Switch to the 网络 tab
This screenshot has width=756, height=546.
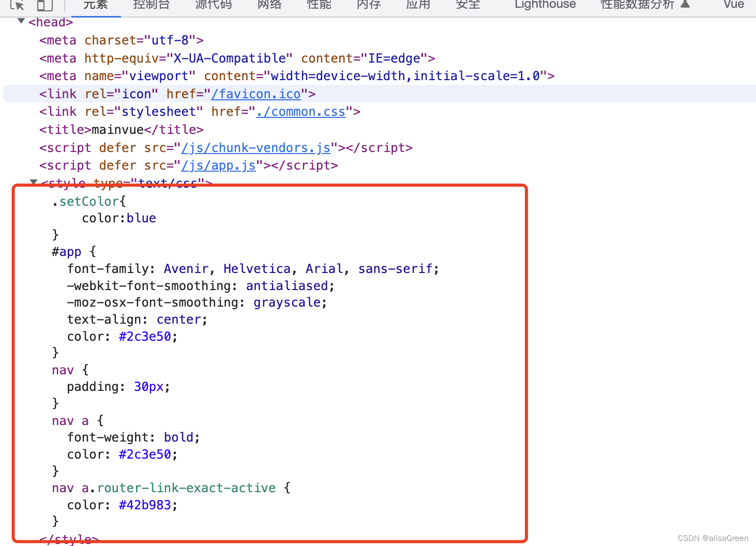(269, 5)
